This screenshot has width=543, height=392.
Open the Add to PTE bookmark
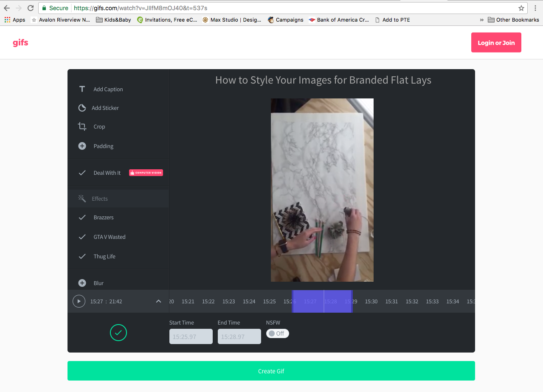[x=392, y=20]
